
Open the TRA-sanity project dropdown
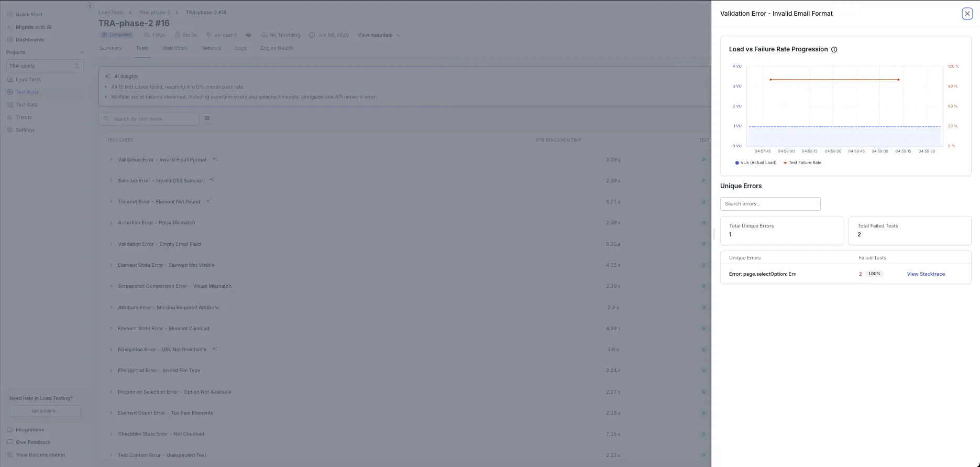click(x=45, y=66)
